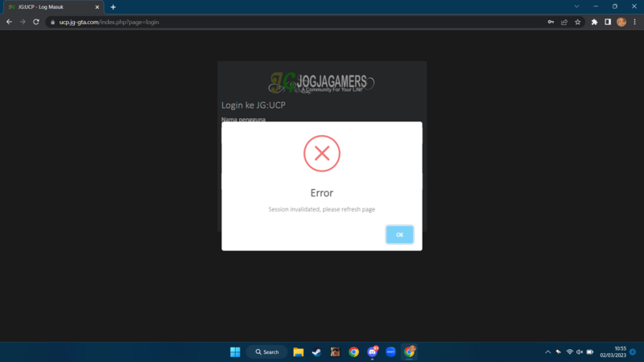The height and width of the screenshot is (362, 644).
Task: Check battery status in the tray
Action: pos(590,352)
